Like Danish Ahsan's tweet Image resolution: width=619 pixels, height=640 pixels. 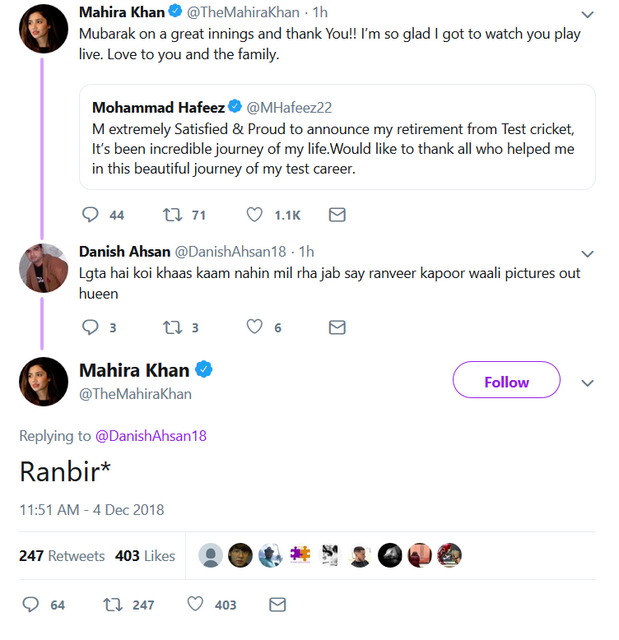pyautogui.click(x=255, y=327)
